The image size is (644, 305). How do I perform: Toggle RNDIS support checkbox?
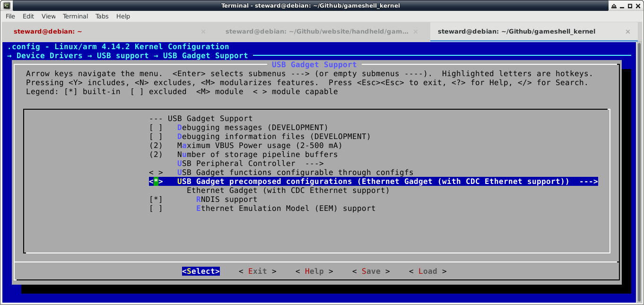pos(156,200)
